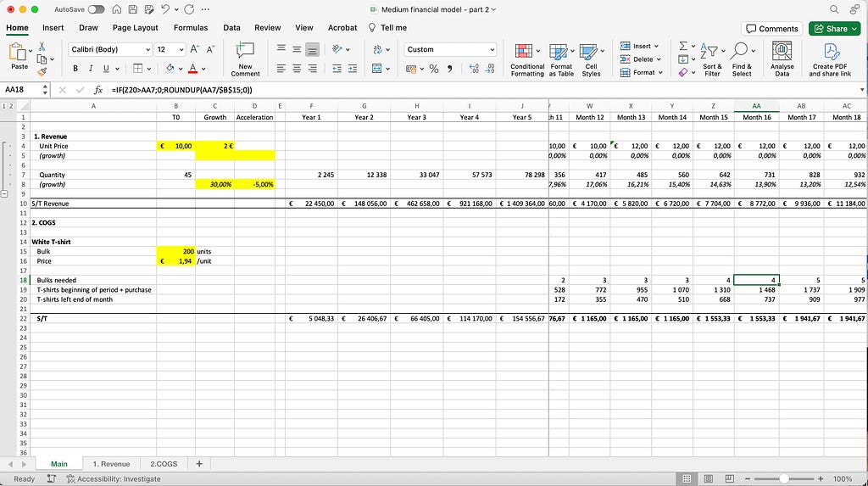Switch to the 2.COGS sheet tab

tap(164, 464)
